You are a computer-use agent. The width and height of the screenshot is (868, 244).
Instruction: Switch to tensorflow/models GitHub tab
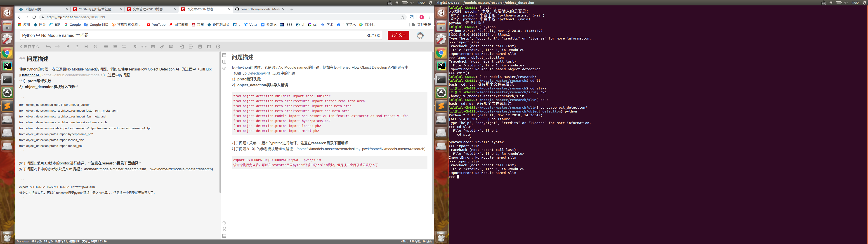(x=259, y=9)
